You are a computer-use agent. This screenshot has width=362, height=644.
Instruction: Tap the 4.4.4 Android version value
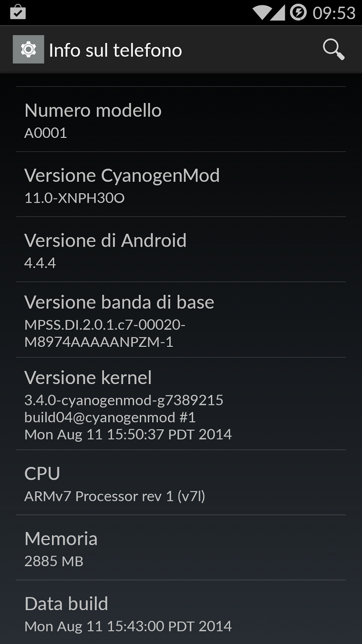[40, 263]
